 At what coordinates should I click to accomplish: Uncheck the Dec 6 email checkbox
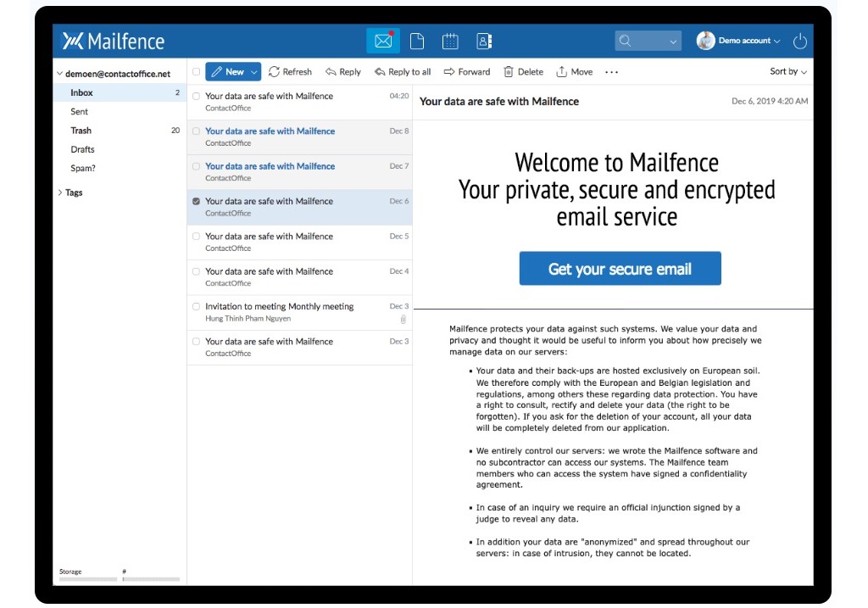(x=196, y=202)
